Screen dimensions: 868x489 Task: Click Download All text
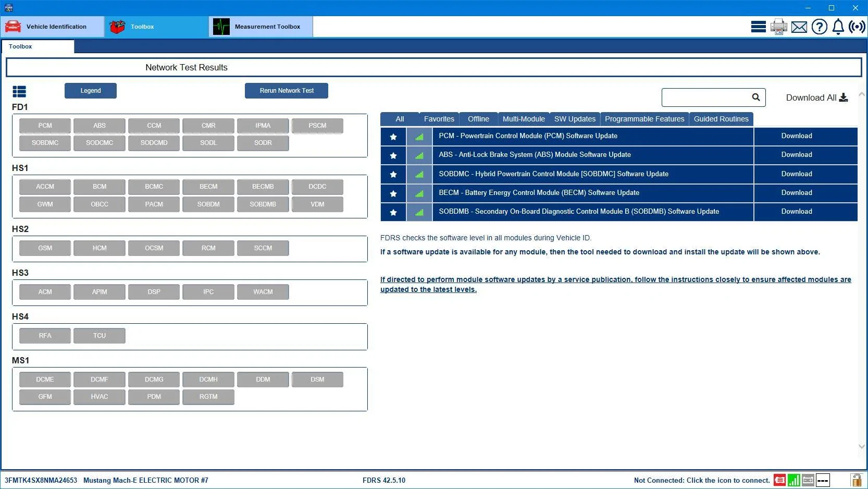pos(811,97)
